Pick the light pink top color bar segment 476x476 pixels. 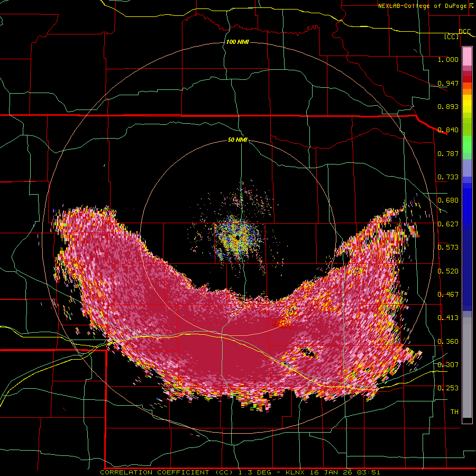[467, 57]
